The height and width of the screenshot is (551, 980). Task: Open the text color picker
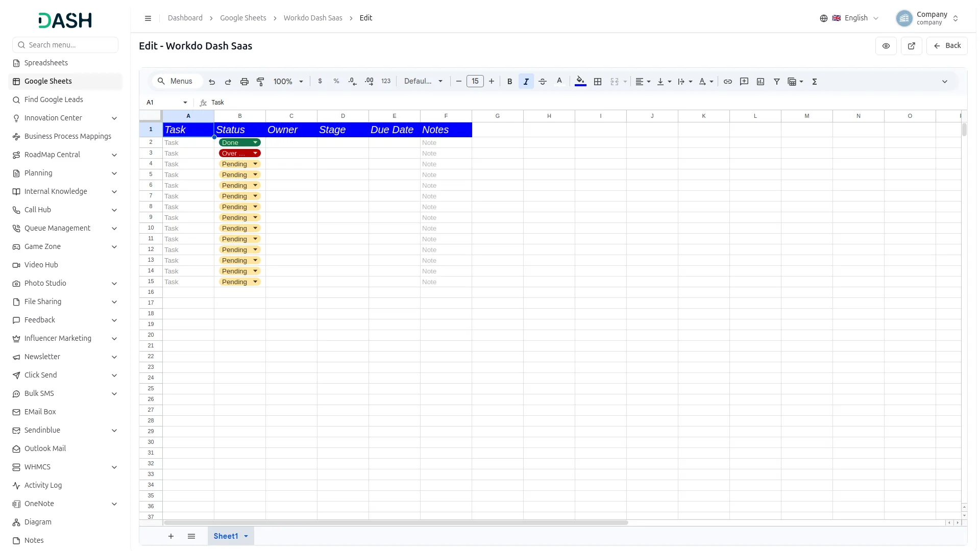point(559,82)
